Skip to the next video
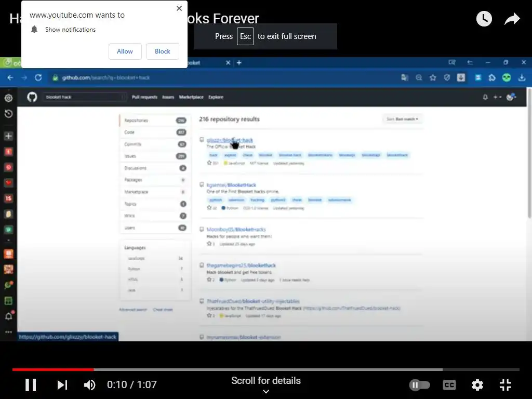 pos(62,385)
